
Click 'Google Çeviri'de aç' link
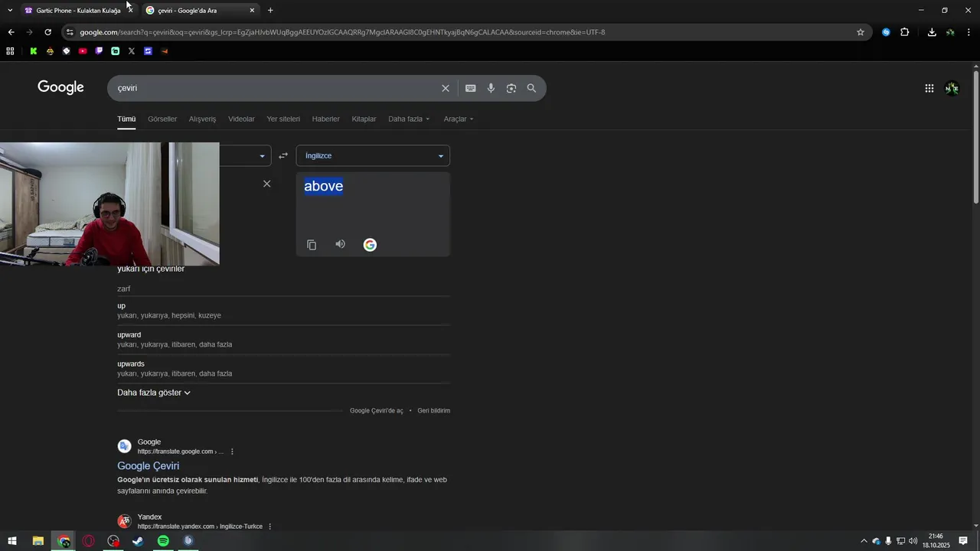(x=376, y=411)
